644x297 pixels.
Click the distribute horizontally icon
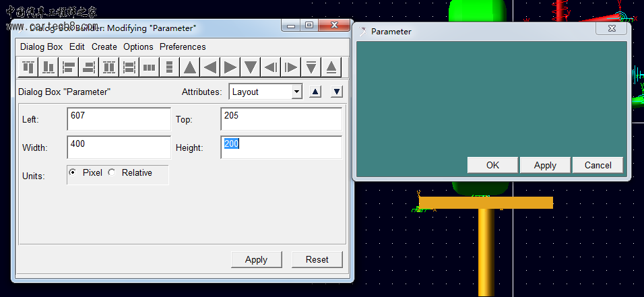click(x=149, y=67)
